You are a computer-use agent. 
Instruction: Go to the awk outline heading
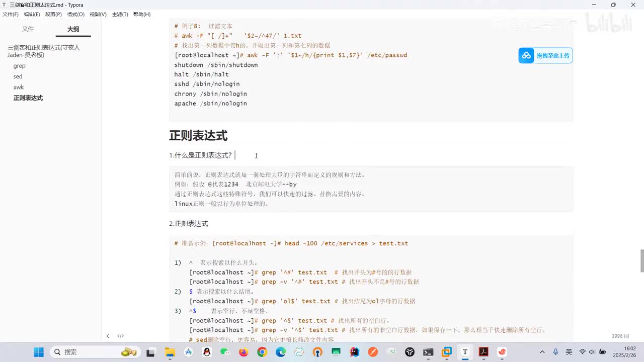pos(19,87)
